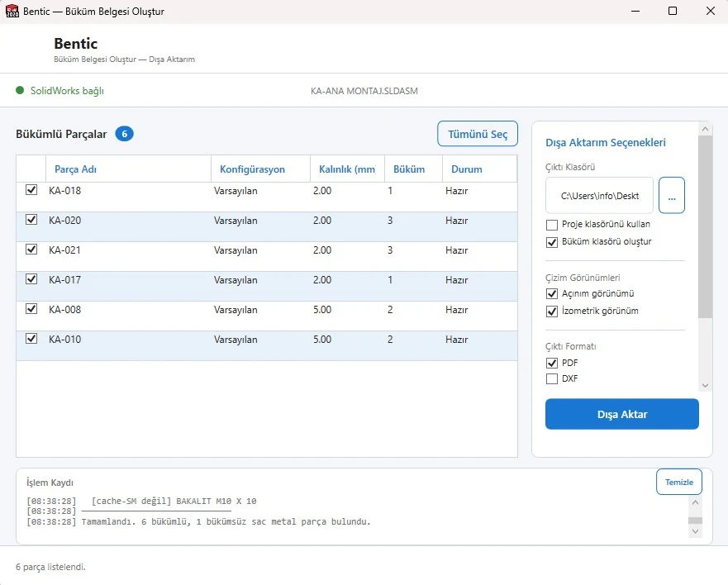Click the 'Tümünü Seç' button

478,134
